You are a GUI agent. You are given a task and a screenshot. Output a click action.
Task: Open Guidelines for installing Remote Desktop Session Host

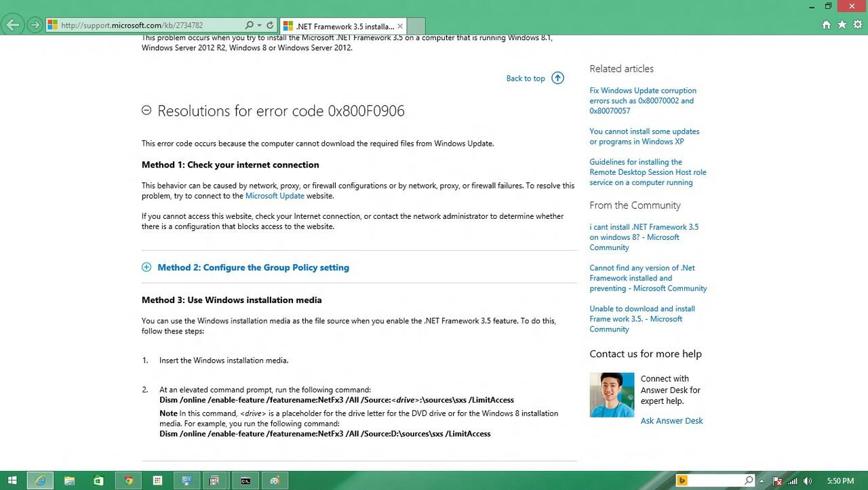click(x=648, y=172)
